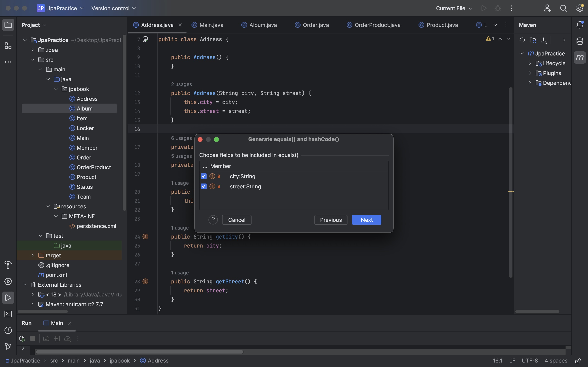This screenshot has height=367, width=588.
Task: Click the Cancel button in dialog
Action: pyautogui.click(x=236, y=220)
